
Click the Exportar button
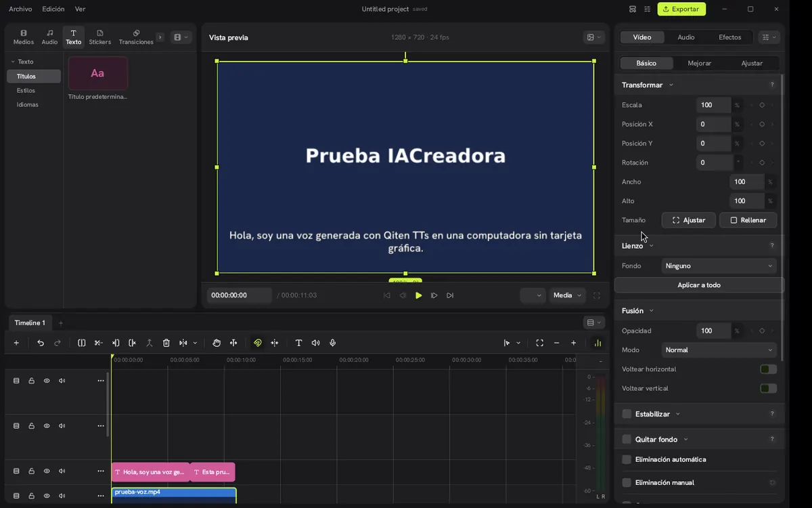tap(681, 9)
